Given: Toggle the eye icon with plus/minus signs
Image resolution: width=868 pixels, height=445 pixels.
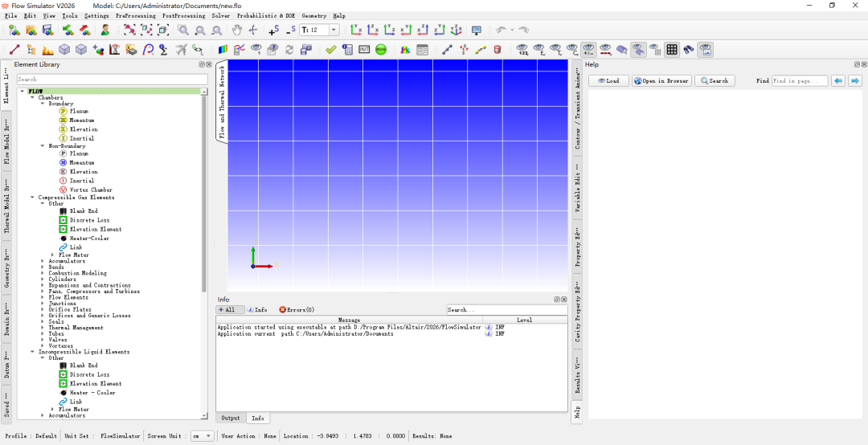Looking at the screenshot, I should point(589,50).
